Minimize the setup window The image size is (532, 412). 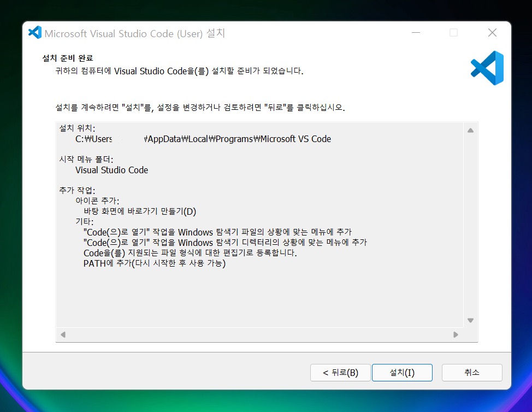coord(416,33)
